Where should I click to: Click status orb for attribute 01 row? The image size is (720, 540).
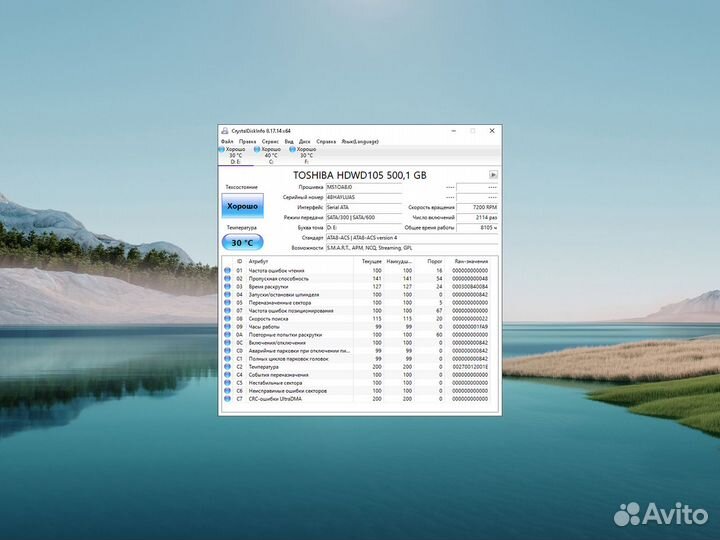click(227, 270)
